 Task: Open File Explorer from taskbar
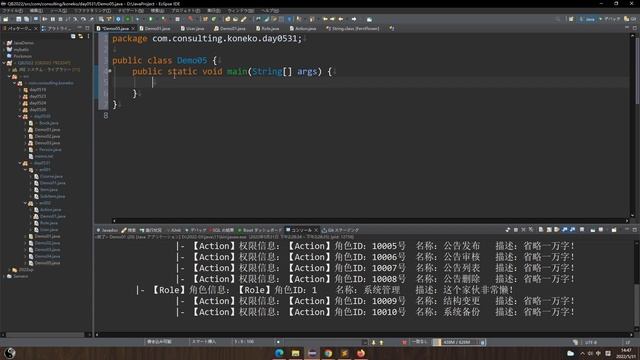click(296, 353)
